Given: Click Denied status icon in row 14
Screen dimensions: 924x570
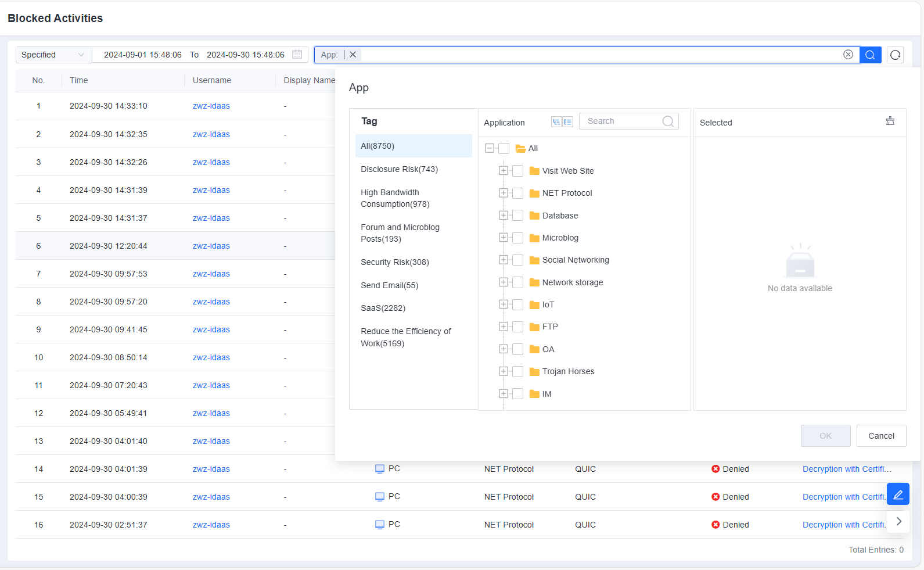Looking at the screenshot, I should [x=716, y=469].
